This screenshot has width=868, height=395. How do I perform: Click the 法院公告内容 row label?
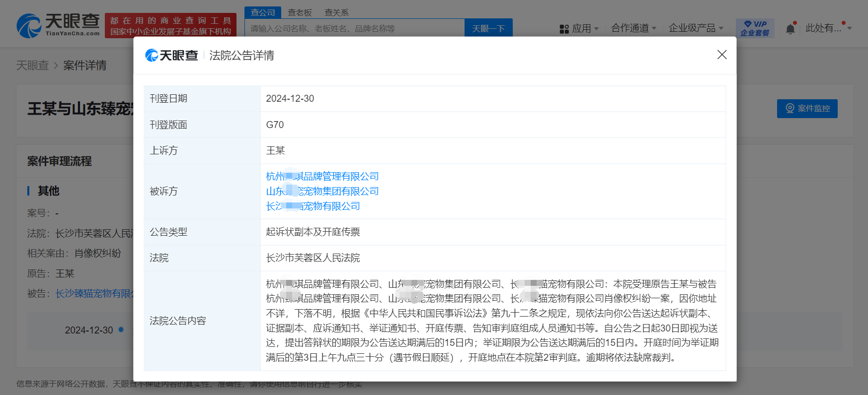pyautogui.click(x=178, y=321)
